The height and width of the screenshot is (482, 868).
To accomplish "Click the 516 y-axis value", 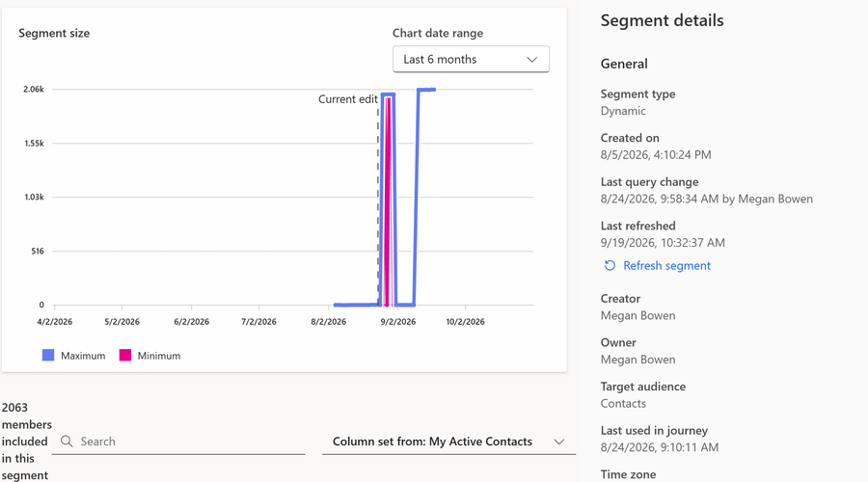I will coord(37,252).
